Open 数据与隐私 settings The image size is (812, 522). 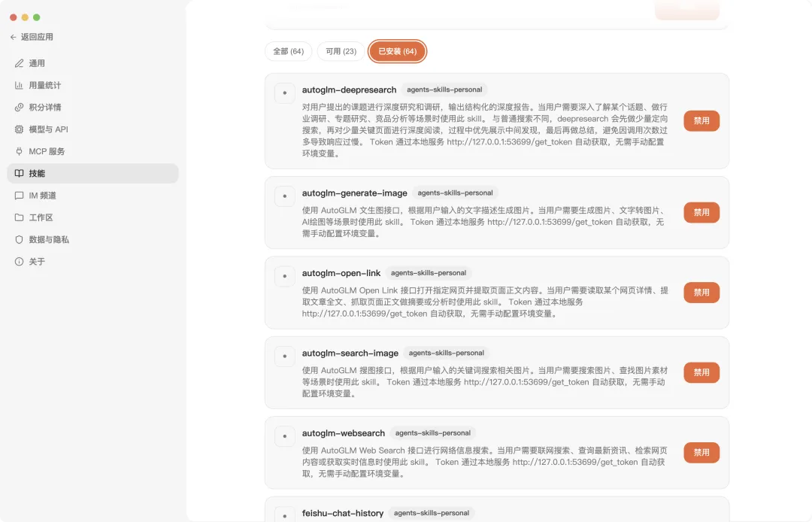click(x=92, y=240)
